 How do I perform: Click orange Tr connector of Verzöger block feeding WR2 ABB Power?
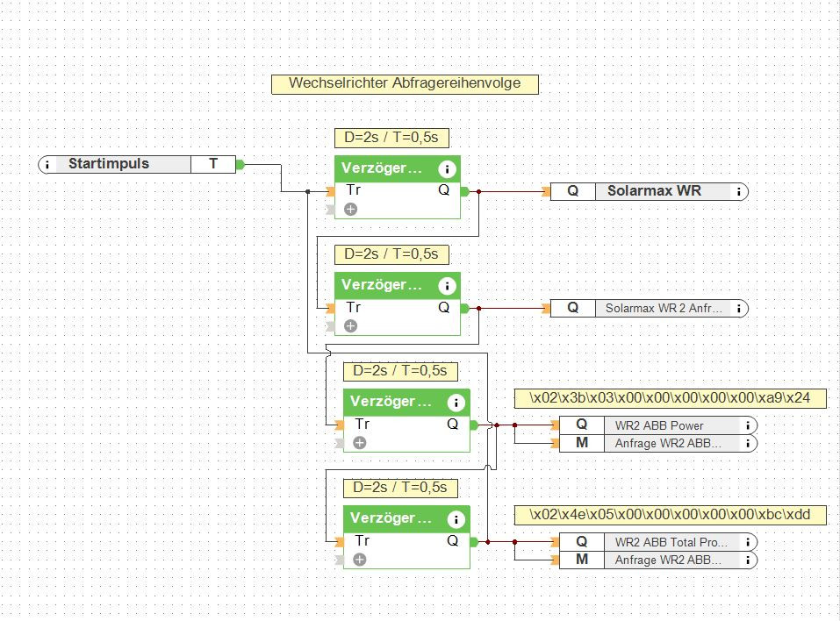pyautogui.click(x=339, y=425)
